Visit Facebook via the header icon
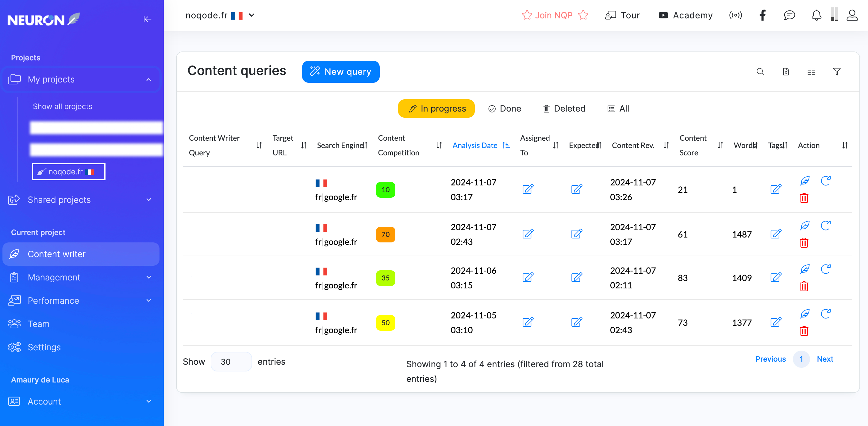This screenshot has width=868, height=426. pos(763,15)
